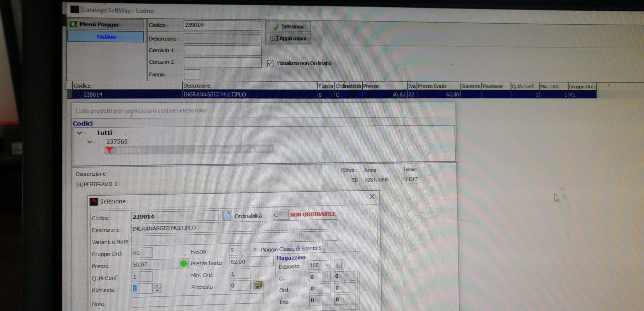Image resolution: width=644 pixels, height=311 pixels.
Task: Toggle the Visualizza non Ordinabili checkbox
Action: (270, 63)
